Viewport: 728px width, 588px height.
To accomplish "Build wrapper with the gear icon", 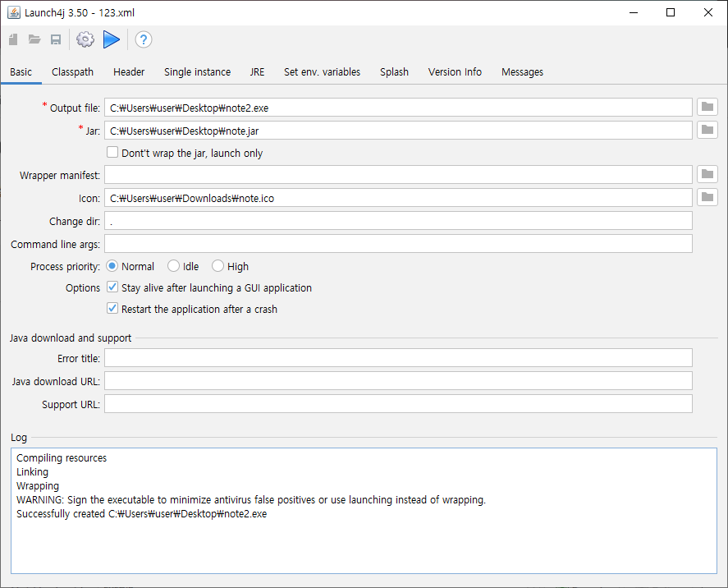I will click(85, 39).
